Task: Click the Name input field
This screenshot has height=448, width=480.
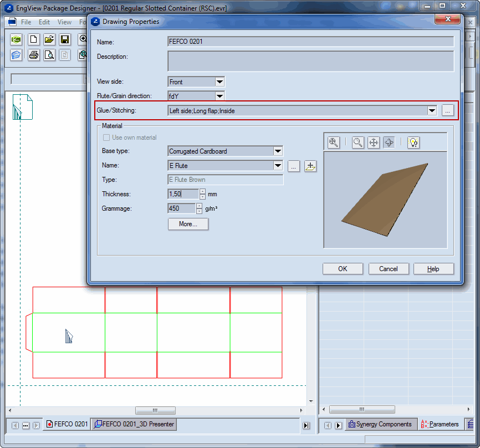Action: [x=310, y=42]
